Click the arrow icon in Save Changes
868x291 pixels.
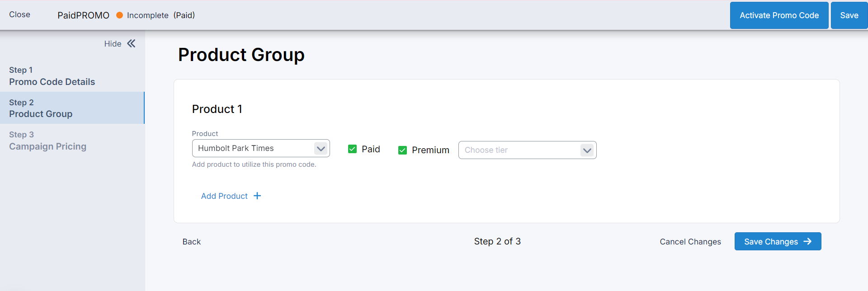(807, 241)
